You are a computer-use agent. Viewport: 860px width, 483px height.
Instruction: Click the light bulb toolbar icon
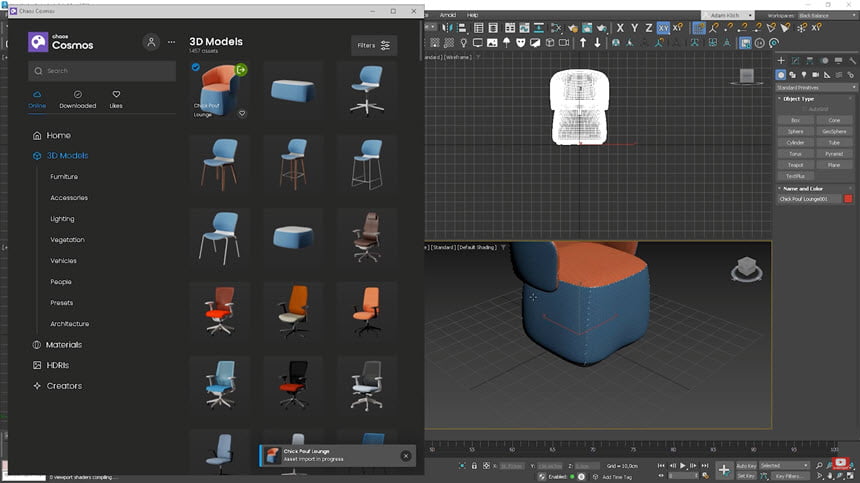[463, 43]
